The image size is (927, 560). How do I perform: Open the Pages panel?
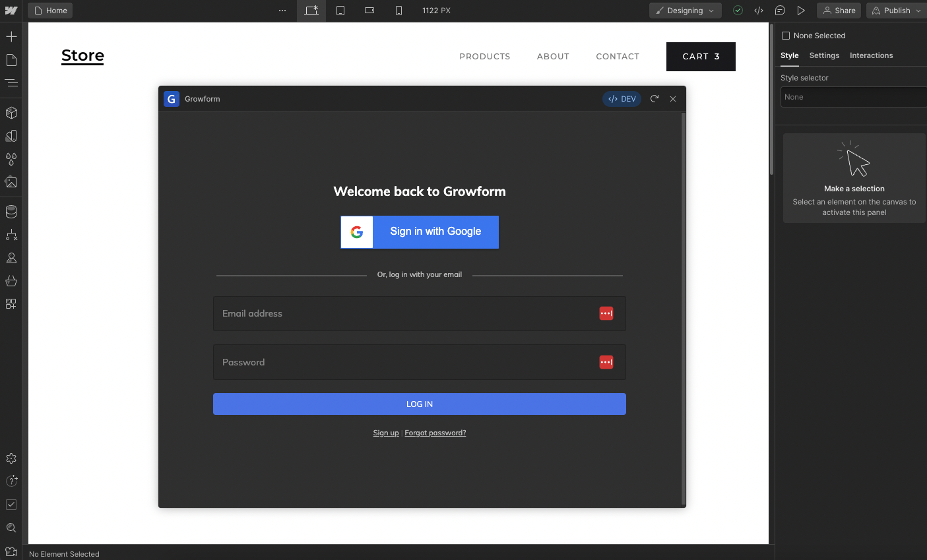11,59
